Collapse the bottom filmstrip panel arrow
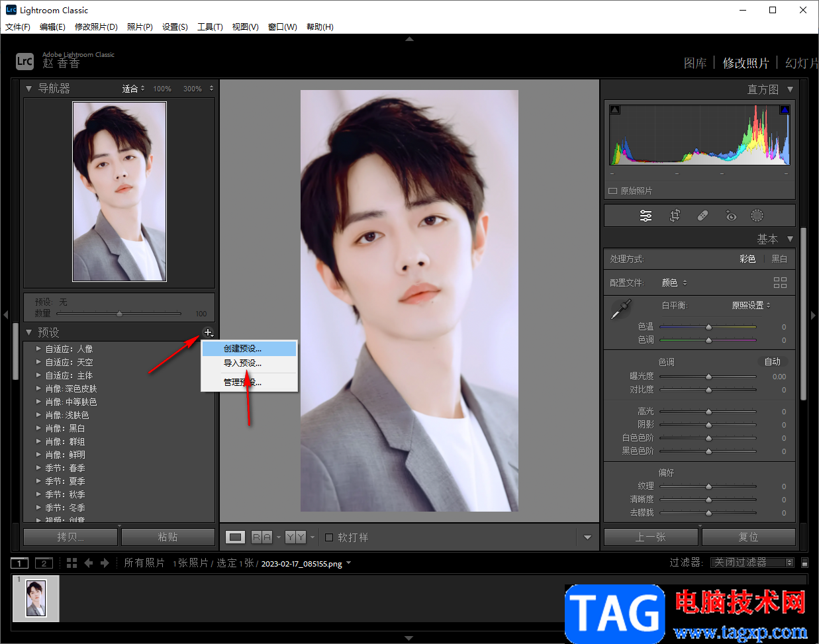The width and height of the screenshot is (819, 644). click(409, 639)
